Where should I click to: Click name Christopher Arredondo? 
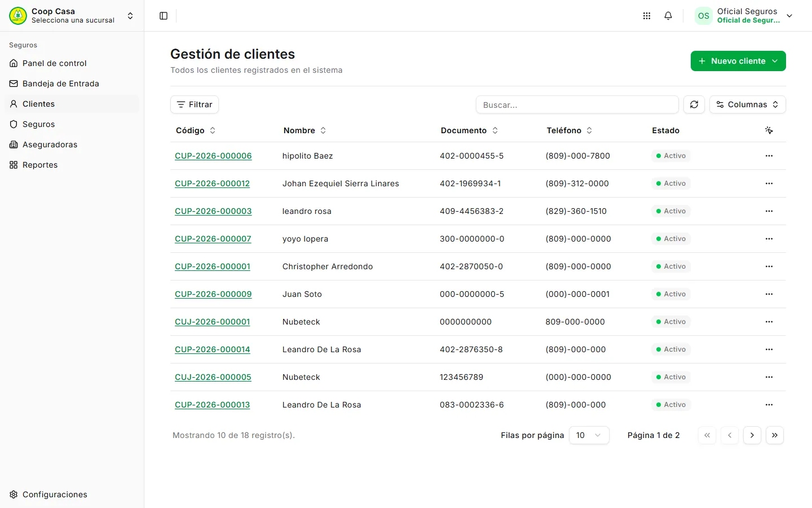pyautogui.click(x=328, y=266)
